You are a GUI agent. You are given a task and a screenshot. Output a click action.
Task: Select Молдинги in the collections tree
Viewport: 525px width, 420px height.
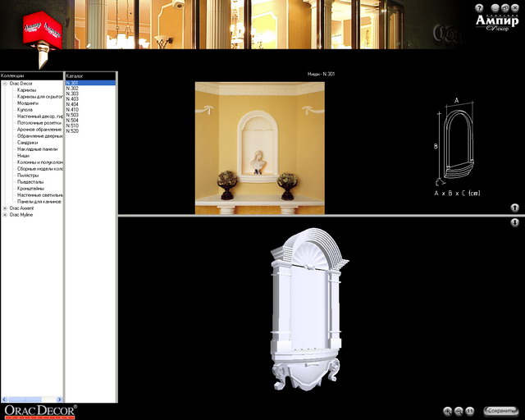click(x=28, y=103)
